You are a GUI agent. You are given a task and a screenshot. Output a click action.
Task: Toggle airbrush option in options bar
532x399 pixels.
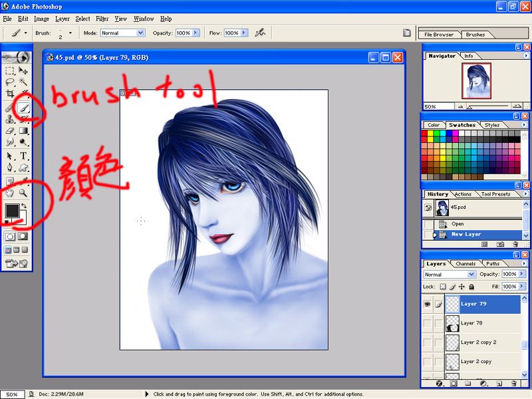tap(260, 33)
